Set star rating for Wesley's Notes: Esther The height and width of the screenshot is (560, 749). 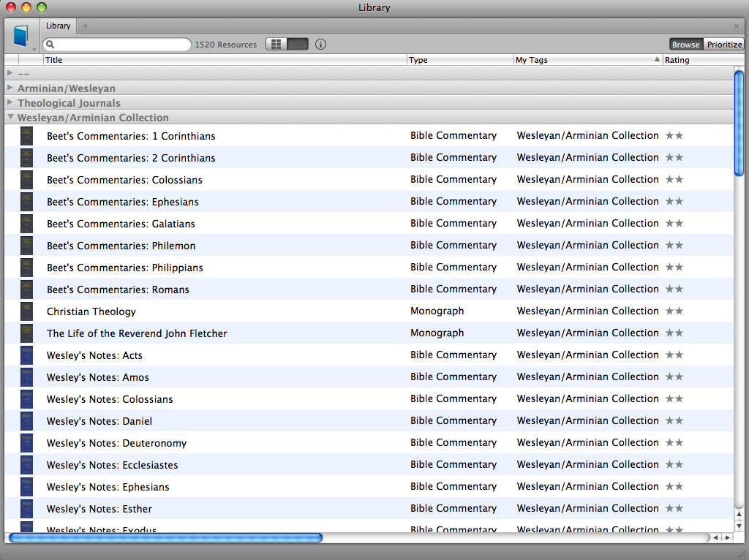tap(674, 509)
